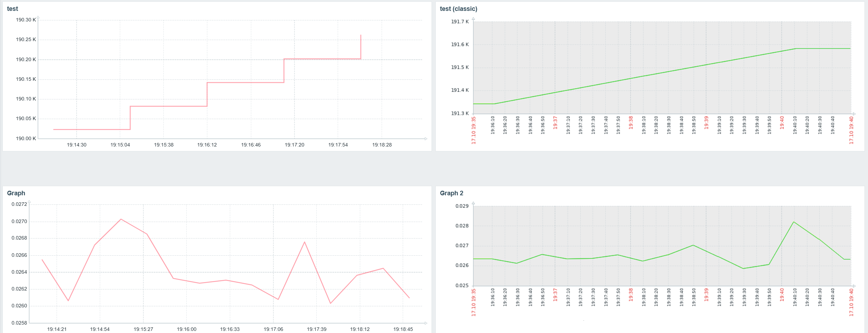Click the 0.028 y-axis label in Graph 2
The width and height of the screenshot is (868, 333).
coord(462,226)
